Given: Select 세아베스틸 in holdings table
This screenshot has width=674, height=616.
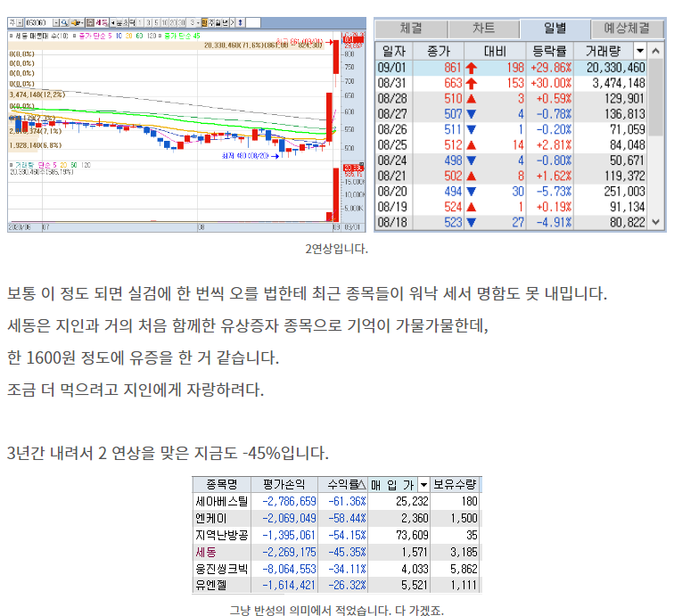Looking at the screenshot, I should pos(221,501).
